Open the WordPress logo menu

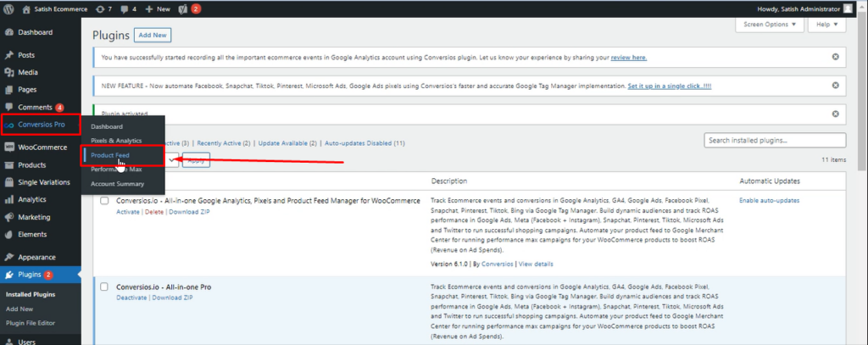(8, 8)
